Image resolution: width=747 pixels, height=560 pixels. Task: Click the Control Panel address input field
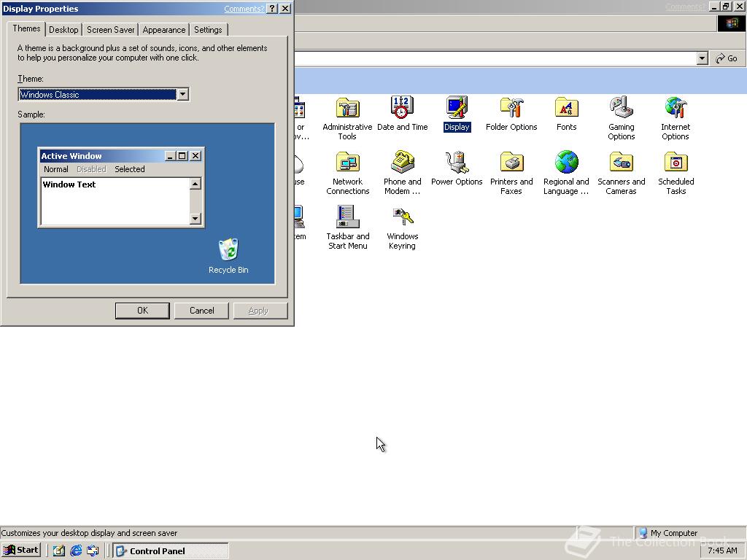coord(495,58)
